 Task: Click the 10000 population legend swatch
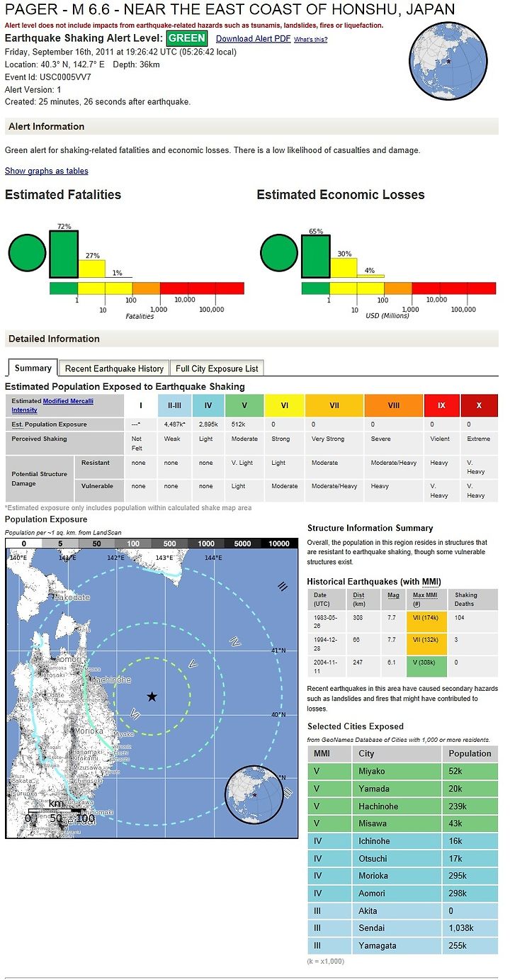tap(279, 543)
